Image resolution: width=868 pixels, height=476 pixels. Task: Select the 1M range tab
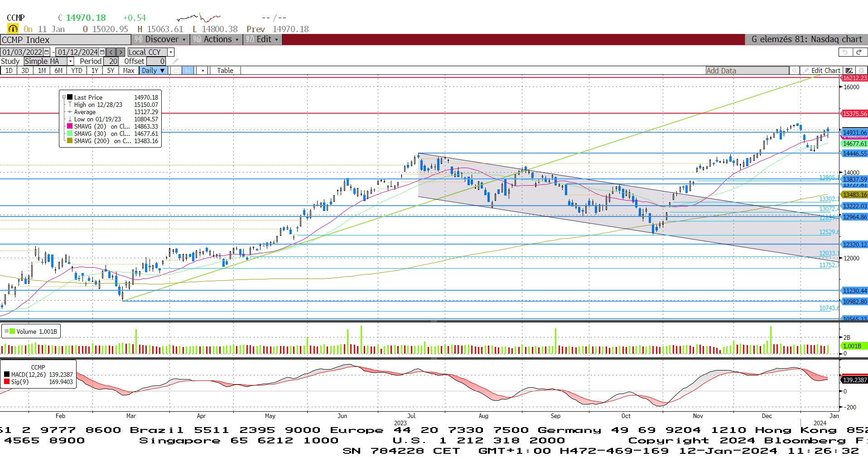click(42, 71)
